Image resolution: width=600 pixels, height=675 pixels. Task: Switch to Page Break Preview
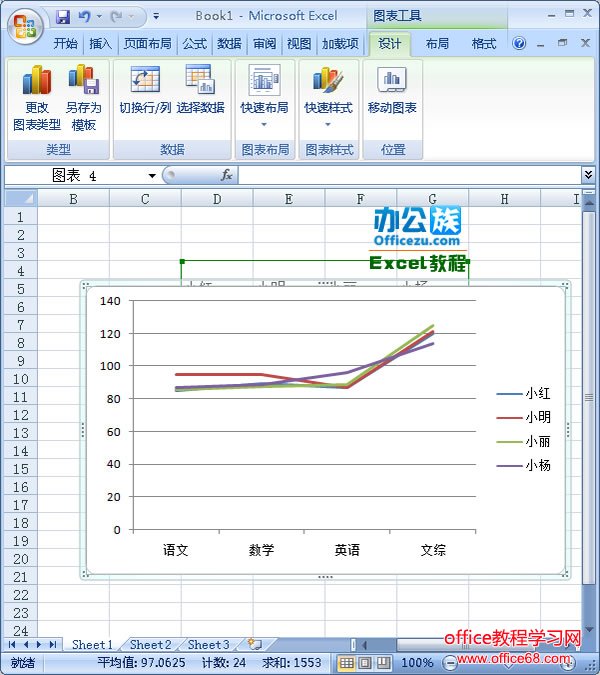[384, 663]
